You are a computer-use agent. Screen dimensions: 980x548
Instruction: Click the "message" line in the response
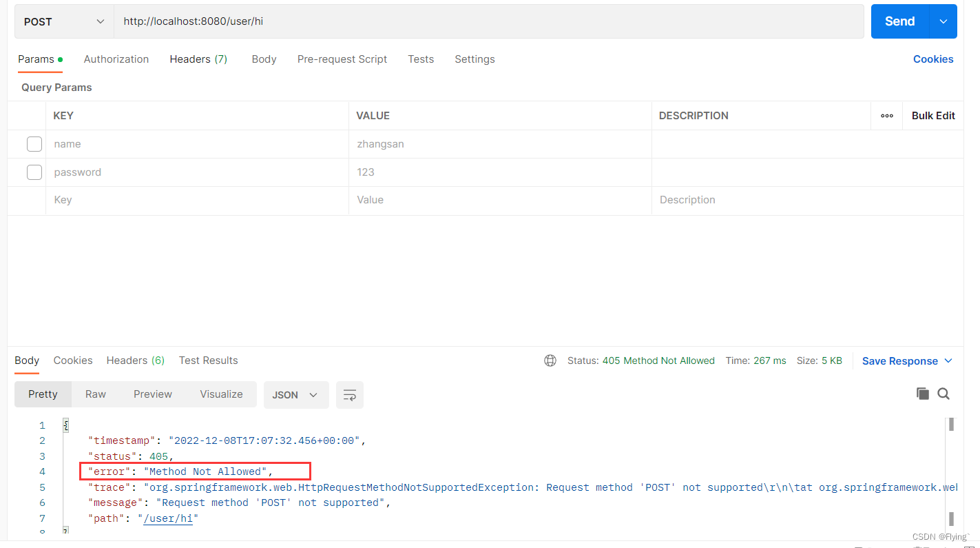(x=239, y=503)
